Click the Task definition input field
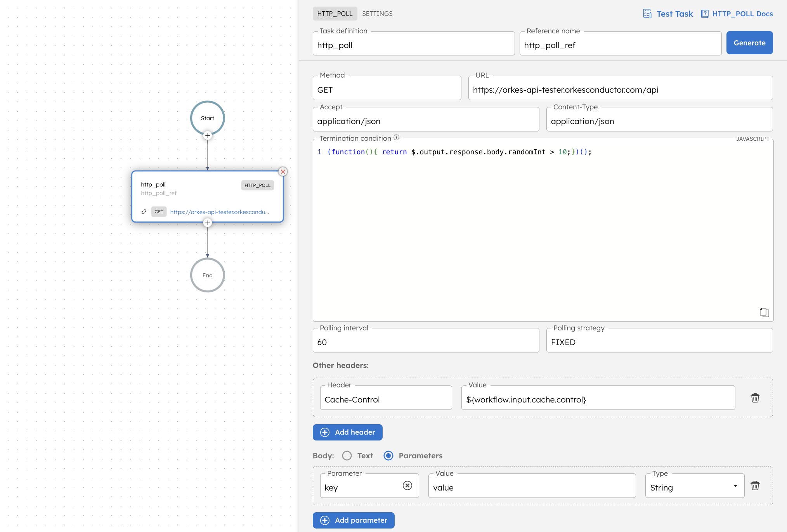The image size is (787, 532). point(413,44)
